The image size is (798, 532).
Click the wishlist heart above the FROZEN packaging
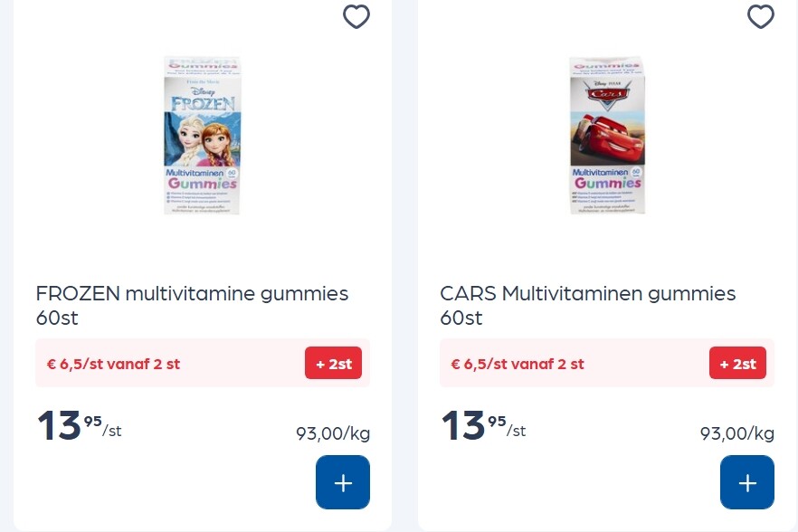[356, 17]
